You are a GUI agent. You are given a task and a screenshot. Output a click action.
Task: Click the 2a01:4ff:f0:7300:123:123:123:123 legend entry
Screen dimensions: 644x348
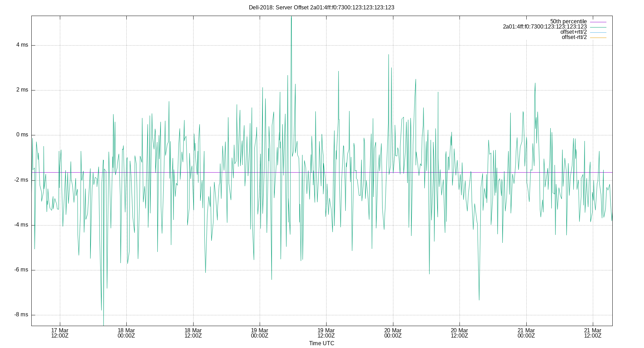[545, 26]
